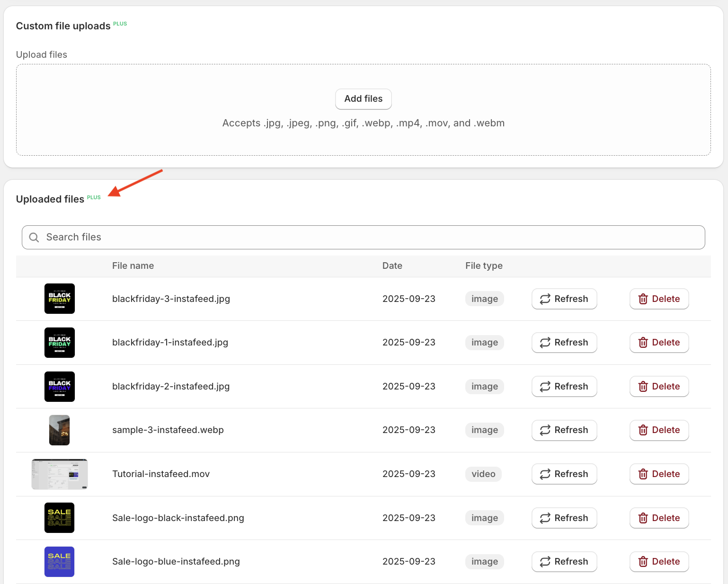Sort files by clicking the Date column header

392,265
